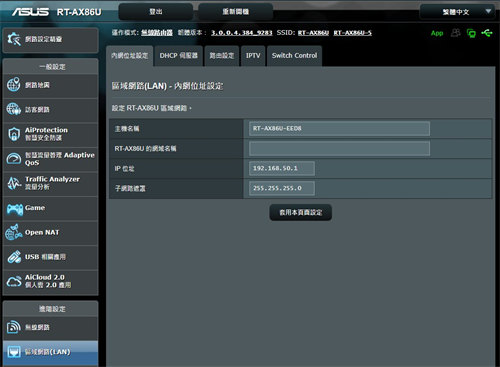500x367 pixels.
Task: Click the reboot button at top
Action: [x=236, y=12]
